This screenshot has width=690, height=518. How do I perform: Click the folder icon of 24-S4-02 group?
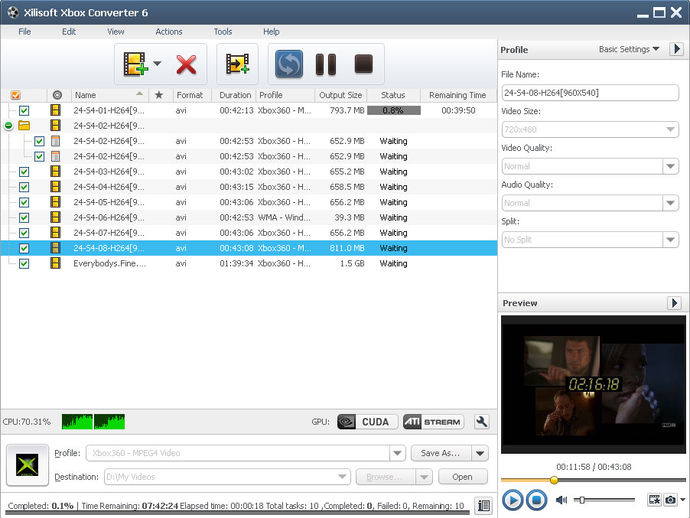point(24,125)
